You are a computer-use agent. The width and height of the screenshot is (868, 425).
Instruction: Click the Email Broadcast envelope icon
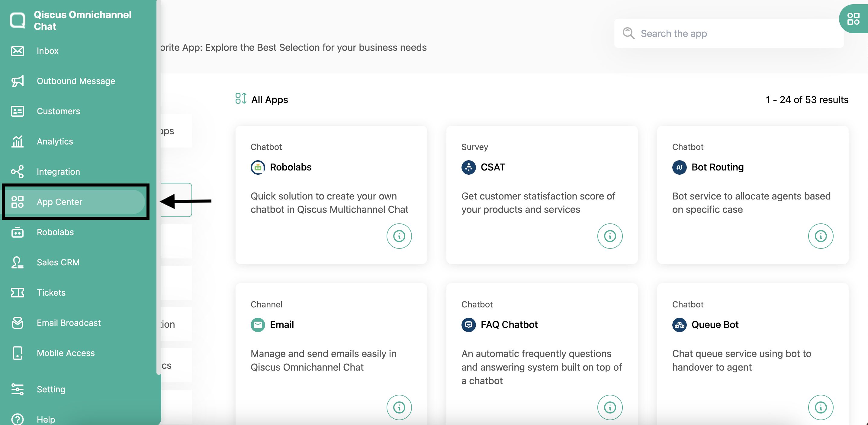(17, 323)
